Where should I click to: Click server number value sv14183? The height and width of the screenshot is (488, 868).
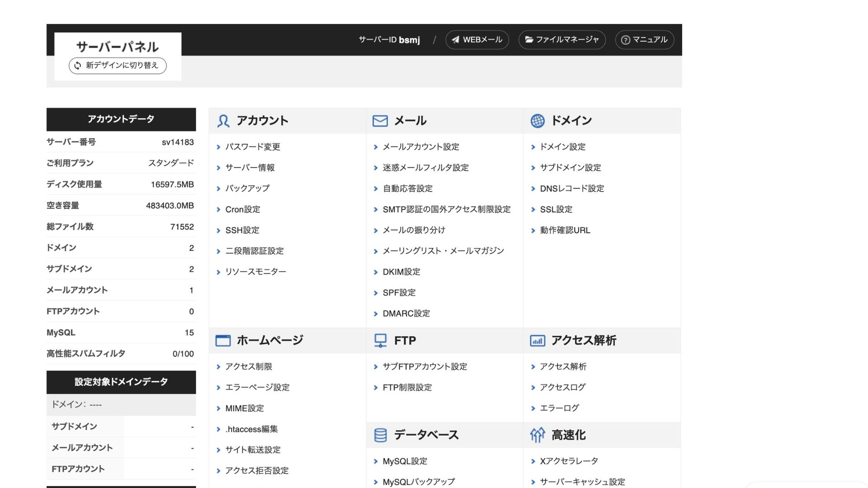(x=178, y=142)
